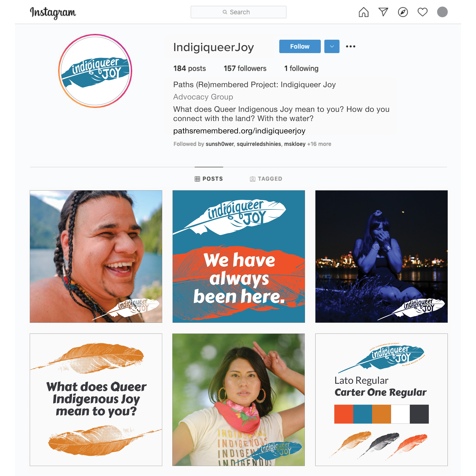
Task: Open direct messages paper plane icon
Action: pyautogui.click(x=383, y=12)
